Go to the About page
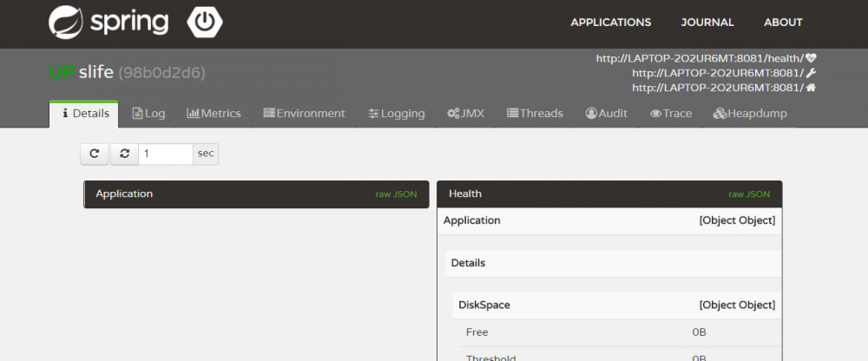 coord(783,23)
